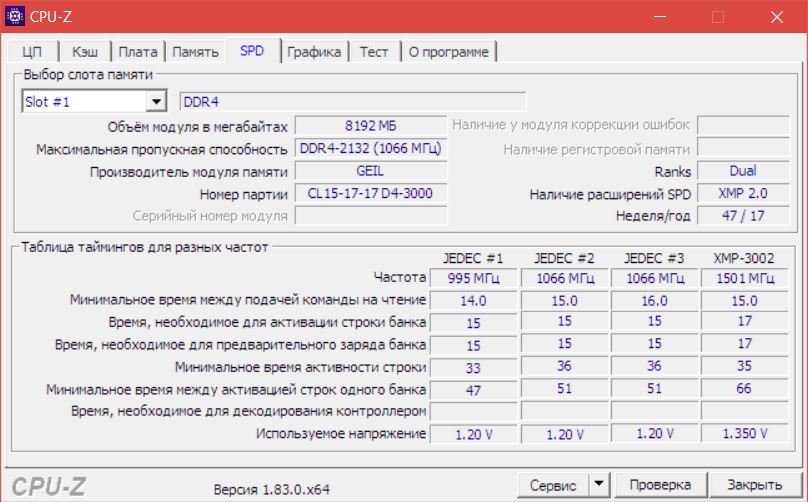Select the 1066 МГц cell under JEDEC #2
This screenshot has width=808, height=502.
pyautogui.click(x=565, y=278)
